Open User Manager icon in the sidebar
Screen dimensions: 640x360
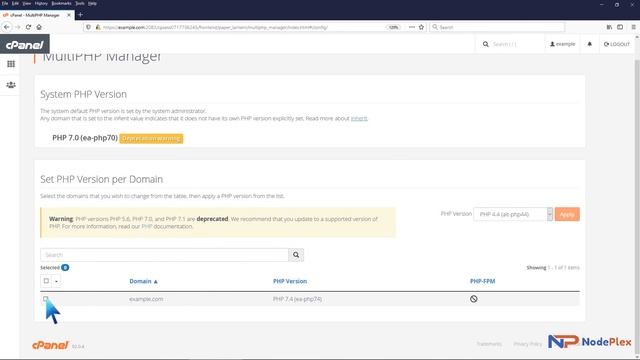(x=11, y=85)
